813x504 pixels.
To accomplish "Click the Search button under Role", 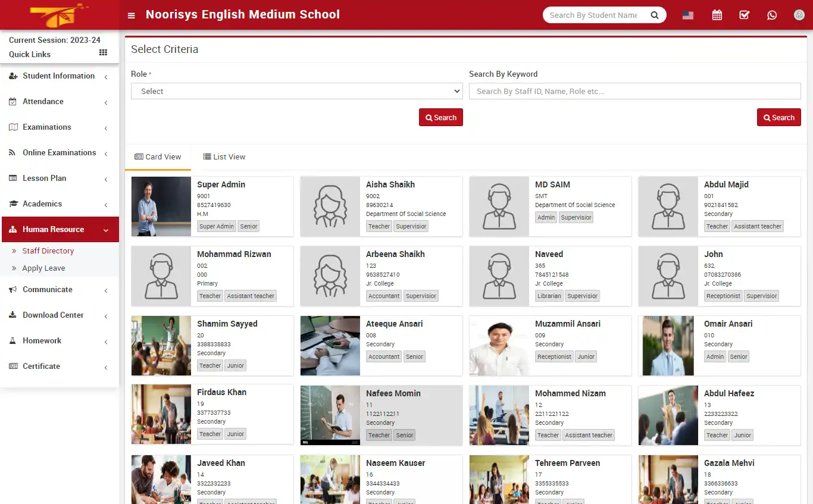I will (440, 117).
